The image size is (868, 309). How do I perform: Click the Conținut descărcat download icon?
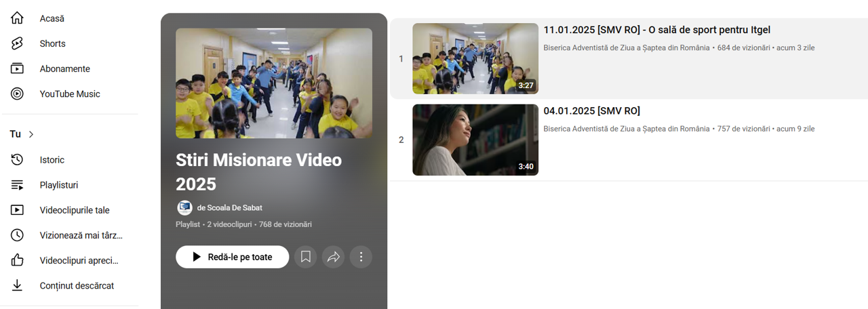pos(17,285)
